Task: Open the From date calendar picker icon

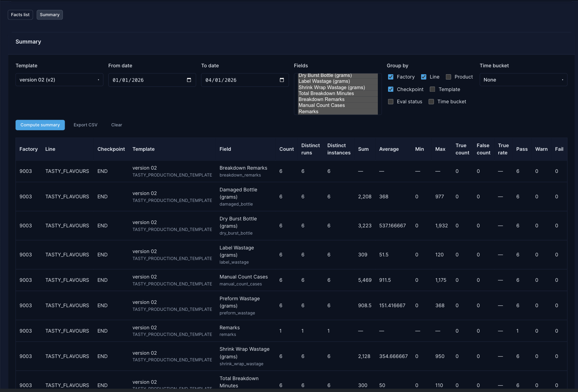Action: [x=189, y=80]
